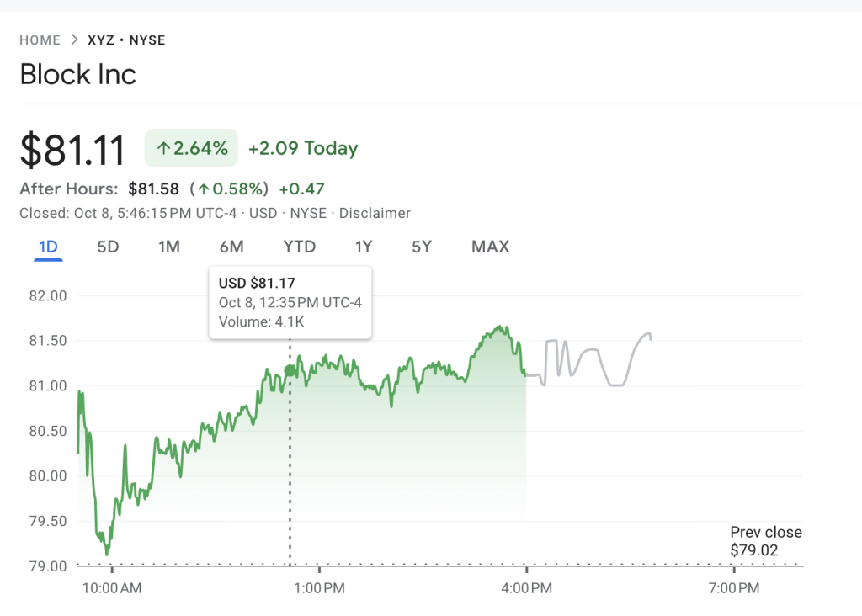Choose the 5Y chart range
This screenshot has width=862, height=616.
pos(422,247)
